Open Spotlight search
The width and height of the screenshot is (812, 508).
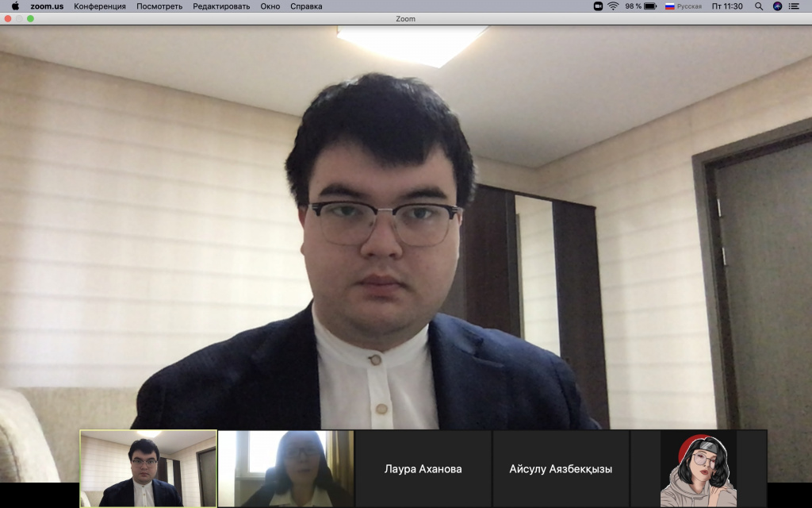point(759,6)
